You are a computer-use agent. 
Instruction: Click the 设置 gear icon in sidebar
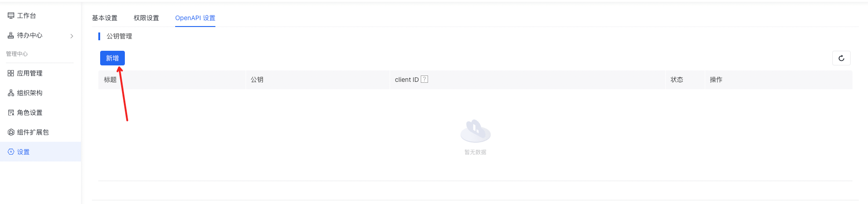(x=11, y=152)
